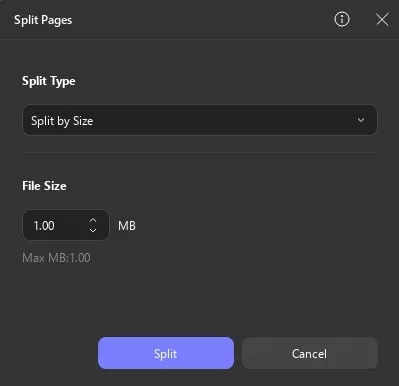Select the 'Split by Size' text in combo box
This screenshot has height=386, width=399.
click(x=62, y=121)
